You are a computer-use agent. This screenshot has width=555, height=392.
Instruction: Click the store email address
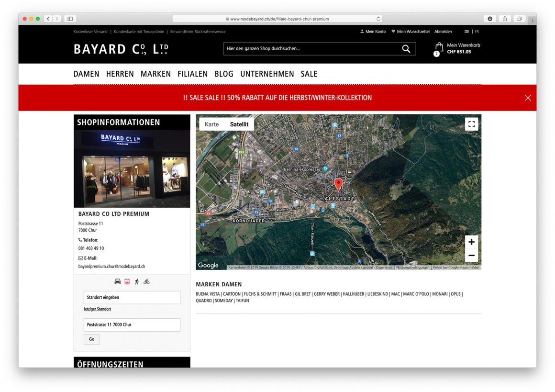coord(111,266)
